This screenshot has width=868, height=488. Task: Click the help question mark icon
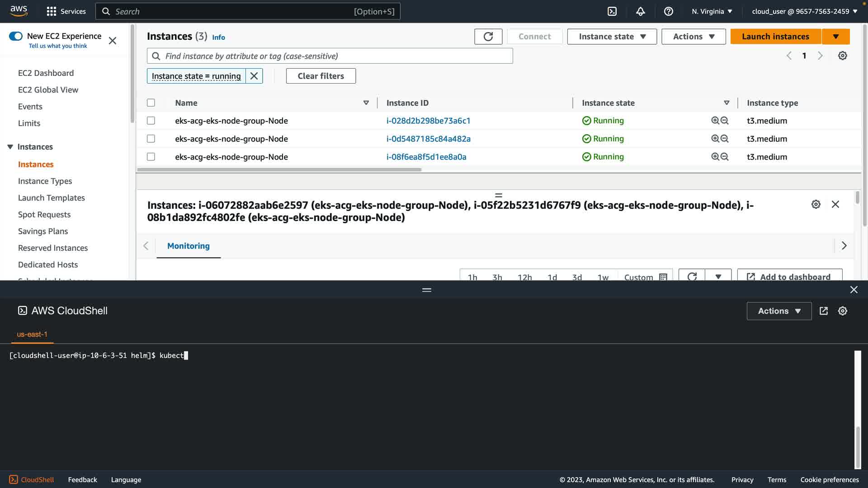[668, 11]
